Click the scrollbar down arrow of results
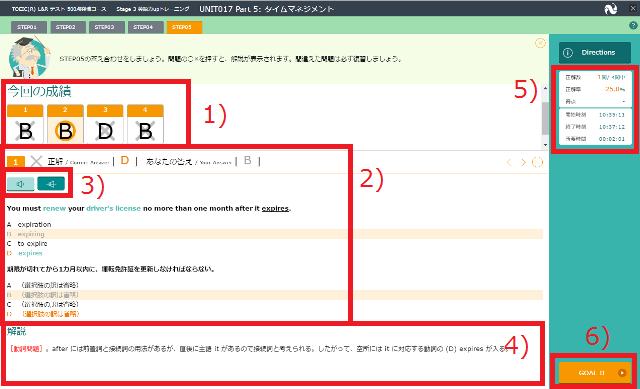Image resolution: width=640 pixels, height=389 pixels. 545,145
